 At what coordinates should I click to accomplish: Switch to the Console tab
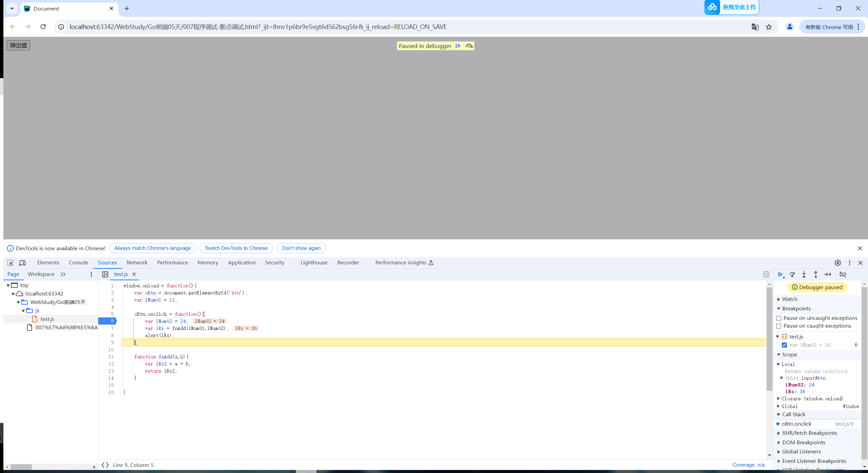[x=78, y=263]
